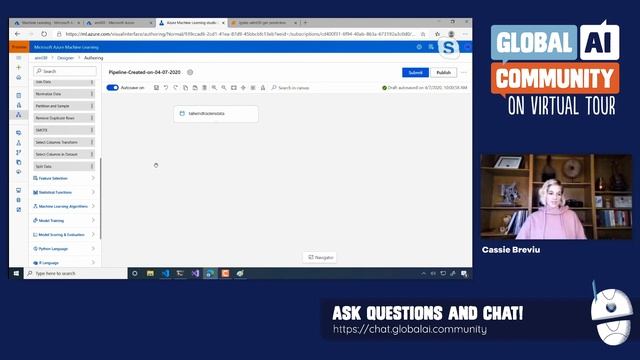Open Endpoints icon in left sidebar
The image size is (640, 360).
(18, 172)
